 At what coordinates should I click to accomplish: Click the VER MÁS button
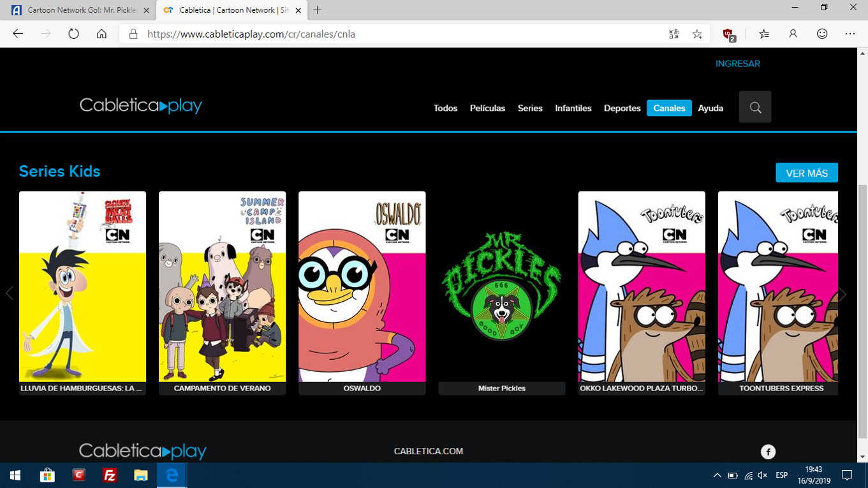[807, 173]
